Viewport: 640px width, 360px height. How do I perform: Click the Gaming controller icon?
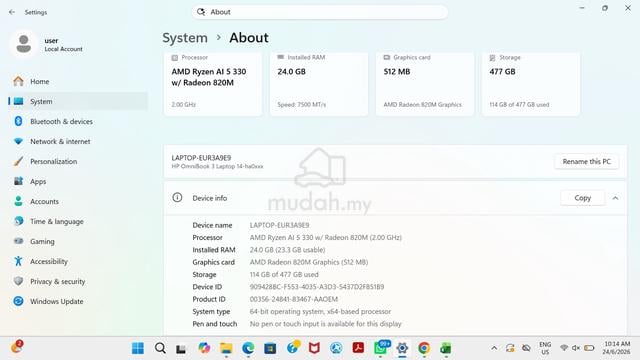18,241
